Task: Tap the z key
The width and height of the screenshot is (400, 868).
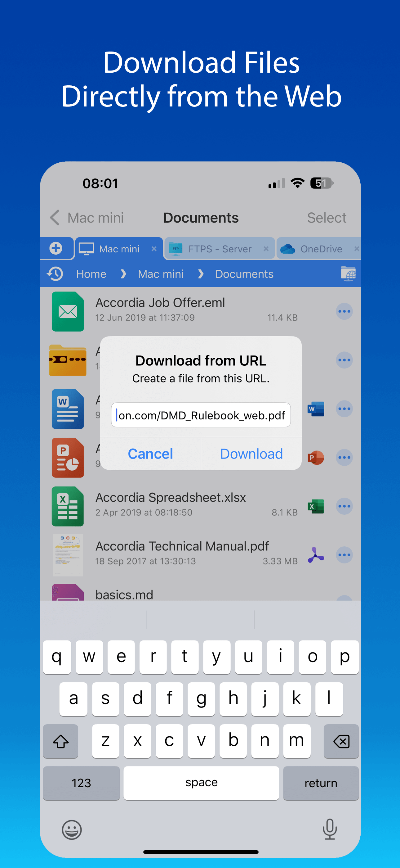Action: (x=105, y=741)
